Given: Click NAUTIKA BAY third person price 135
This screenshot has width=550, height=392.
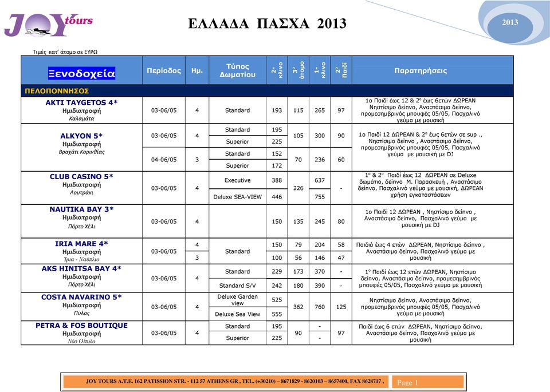Looking at the screenshot, I should (298, 221).
